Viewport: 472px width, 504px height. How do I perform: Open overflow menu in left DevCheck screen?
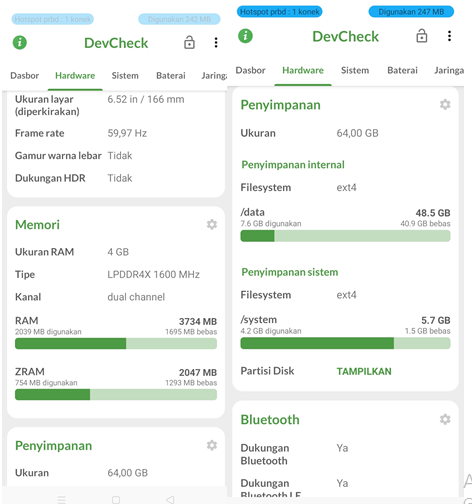216,42
